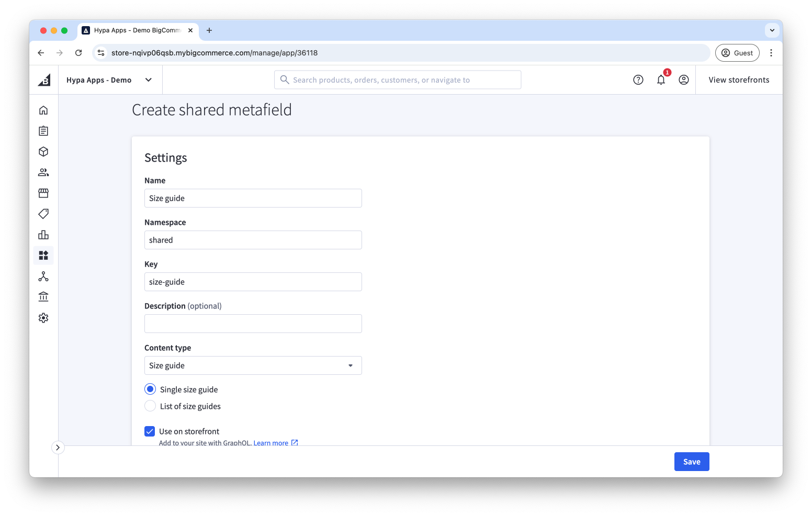Open the Help question mark icon

pyautogui.click(x=638, y=80)
